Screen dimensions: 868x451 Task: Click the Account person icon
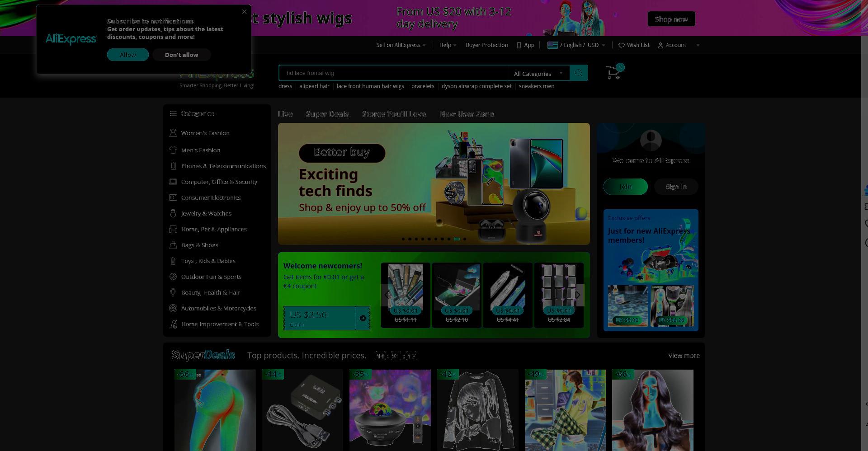(x=660, y=45)
